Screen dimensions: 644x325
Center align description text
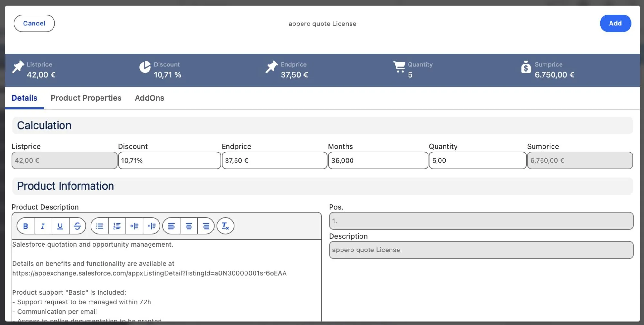tap(189, 226)
